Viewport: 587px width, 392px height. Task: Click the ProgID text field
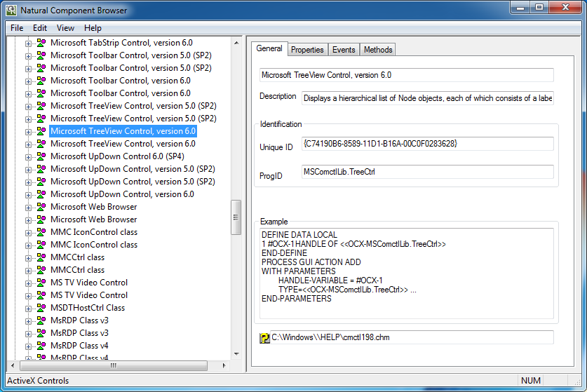pyautogui.click(x=427, y=172)
